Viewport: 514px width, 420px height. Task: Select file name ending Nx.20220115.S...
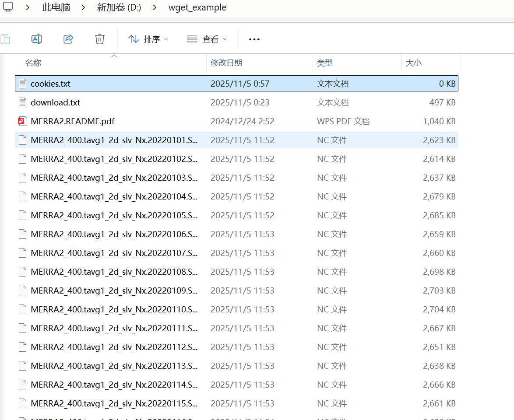(114, 404)
